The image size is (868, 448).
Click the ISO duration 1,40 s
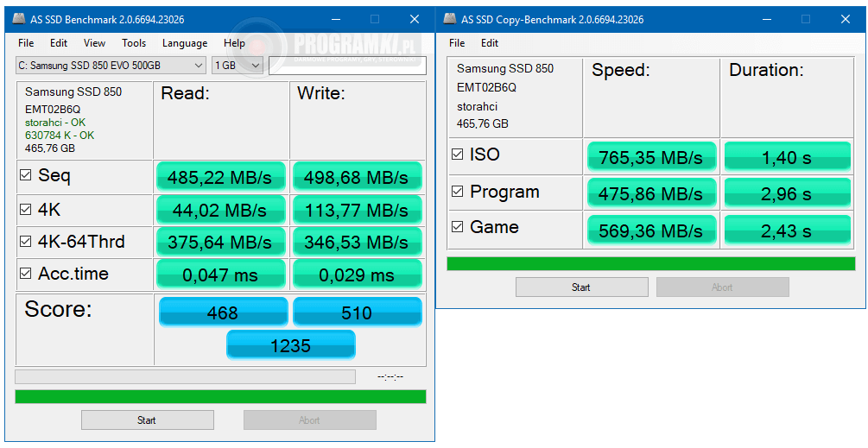point(787,157)
